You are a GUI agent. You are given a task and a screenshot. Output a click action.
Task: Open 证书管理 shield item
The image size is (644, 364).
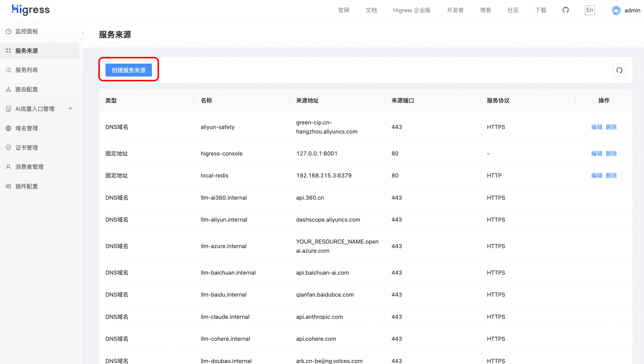pyautogui.click(x=26, y=148)
